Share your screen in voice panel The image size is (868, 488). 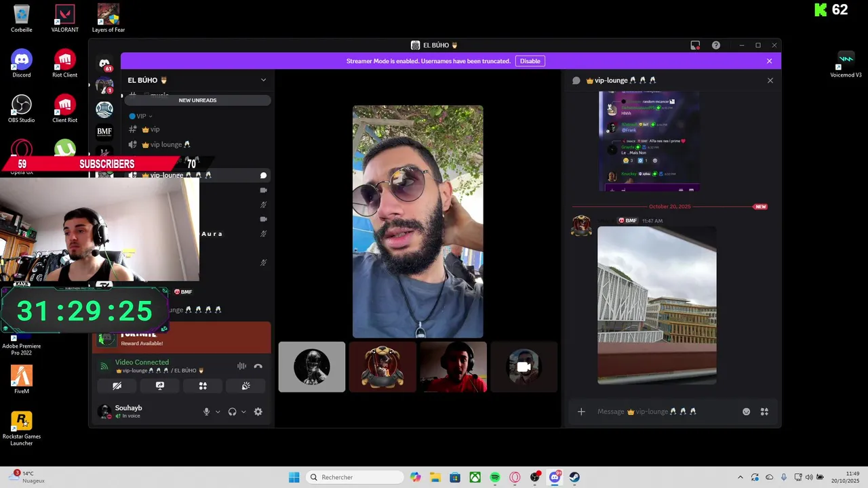[x=160, y=386]
